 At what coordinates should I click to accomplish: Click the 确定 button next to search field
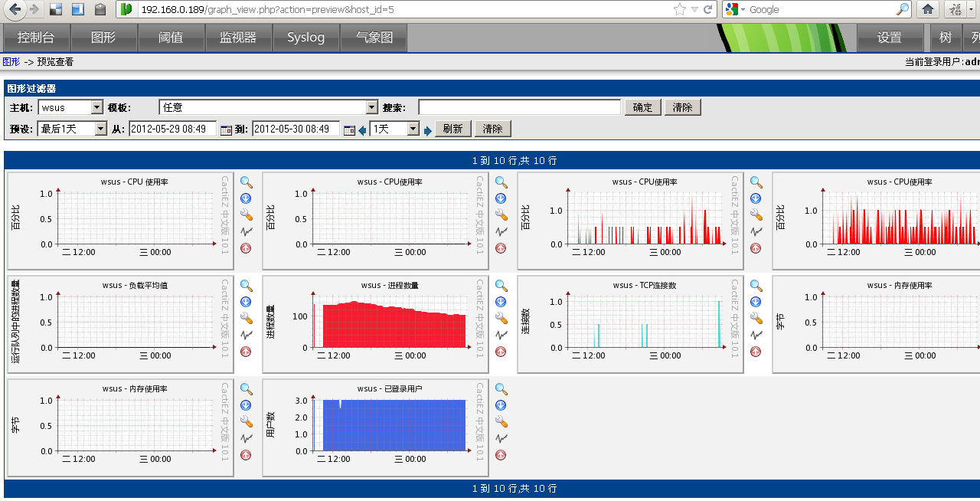[643, 107]
